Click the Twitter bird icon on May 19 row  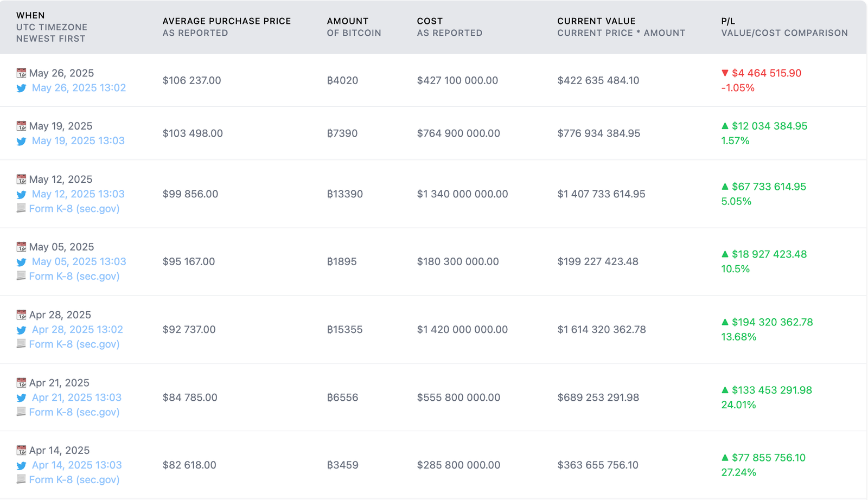[21, 141]
